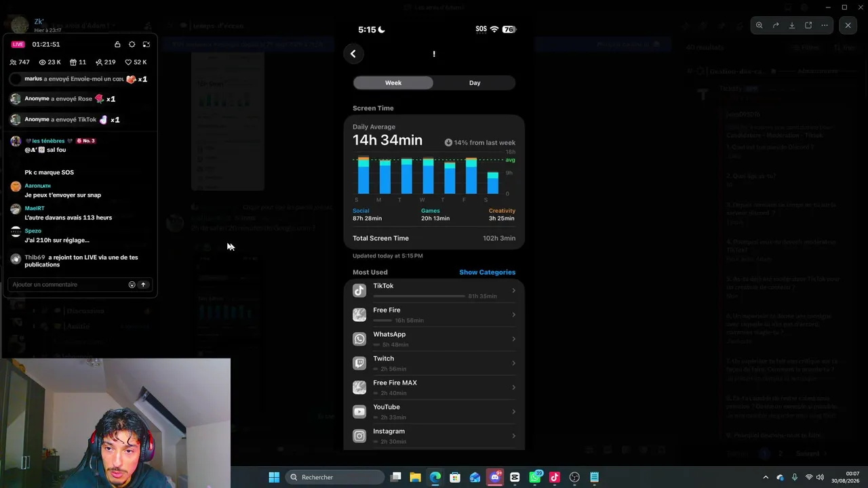Open the Instagram usage row chevron
The width and height of the screenshot is (868, 488).
pyautogui.click(x=513, y=436)
